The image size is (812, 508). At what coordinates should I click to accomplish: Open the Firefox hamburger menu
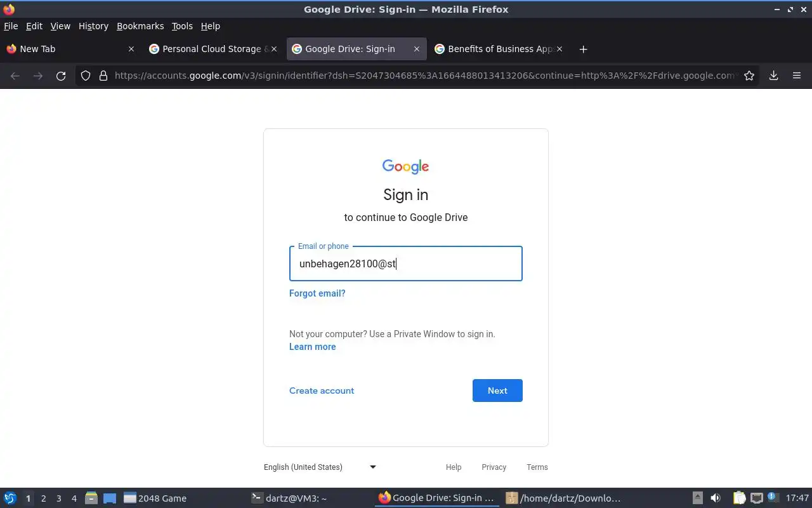click(797, 76)
